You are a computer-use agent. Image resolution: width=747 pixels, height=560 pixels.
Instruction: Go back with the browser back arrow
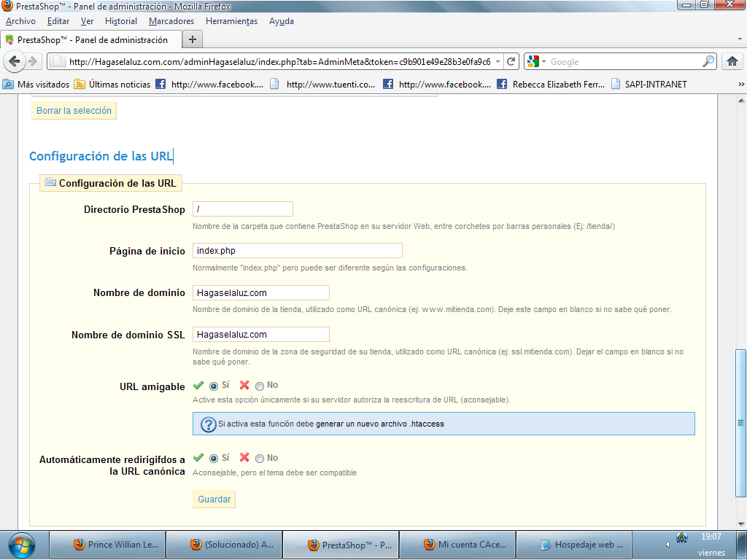point(15,61)
